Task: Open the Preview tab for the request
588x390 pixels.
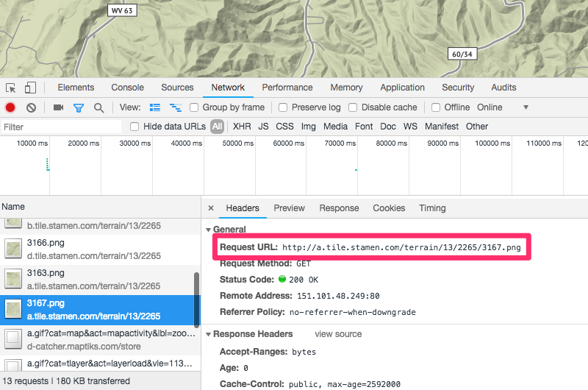Action: (289, 208)
